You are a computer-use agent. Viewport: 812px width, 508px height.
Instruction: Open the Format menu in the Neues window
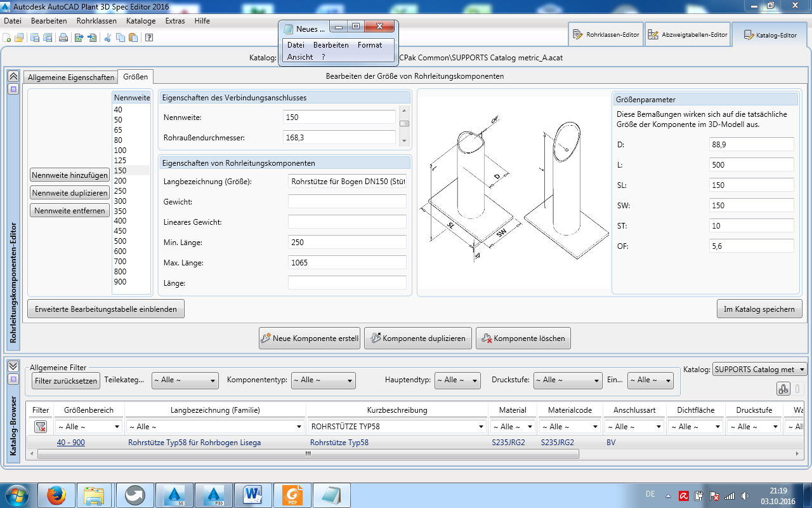coord(370,45)
